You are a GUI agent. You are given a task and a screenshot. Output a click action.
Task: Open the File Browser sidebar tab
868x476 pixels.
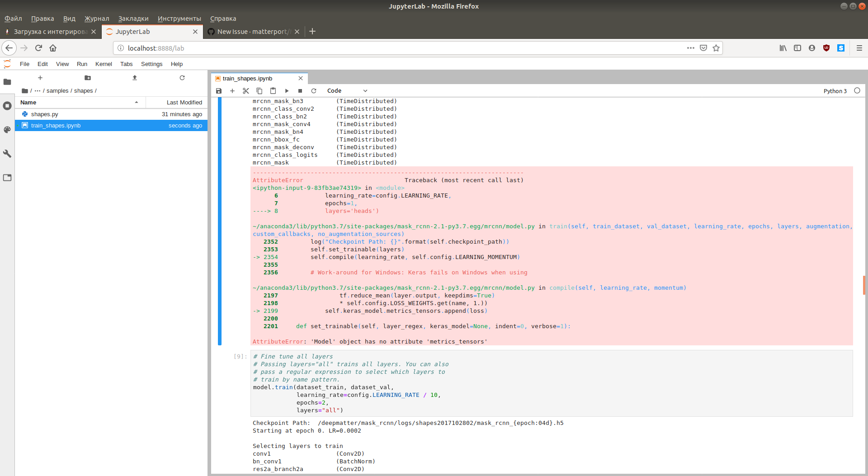tap(7, 82)
